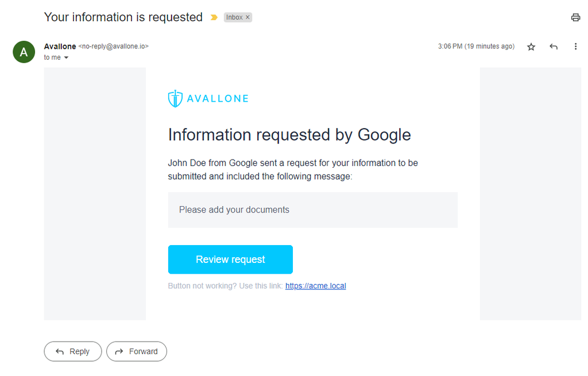Click the sender name Avallone

click(x=60, y=46)
